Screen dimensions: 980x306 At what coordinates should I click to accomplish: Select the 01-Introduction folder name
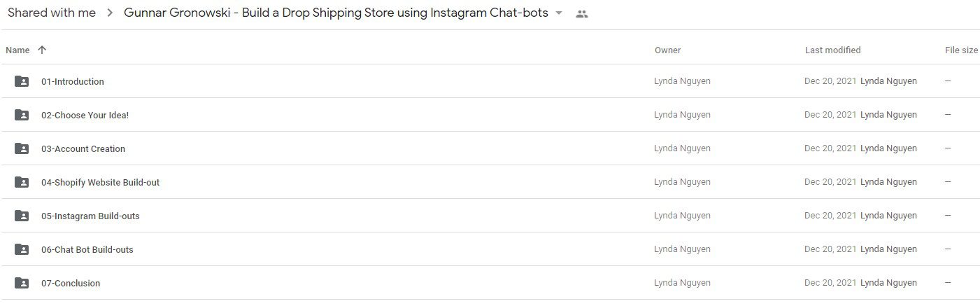pos(73,81)
